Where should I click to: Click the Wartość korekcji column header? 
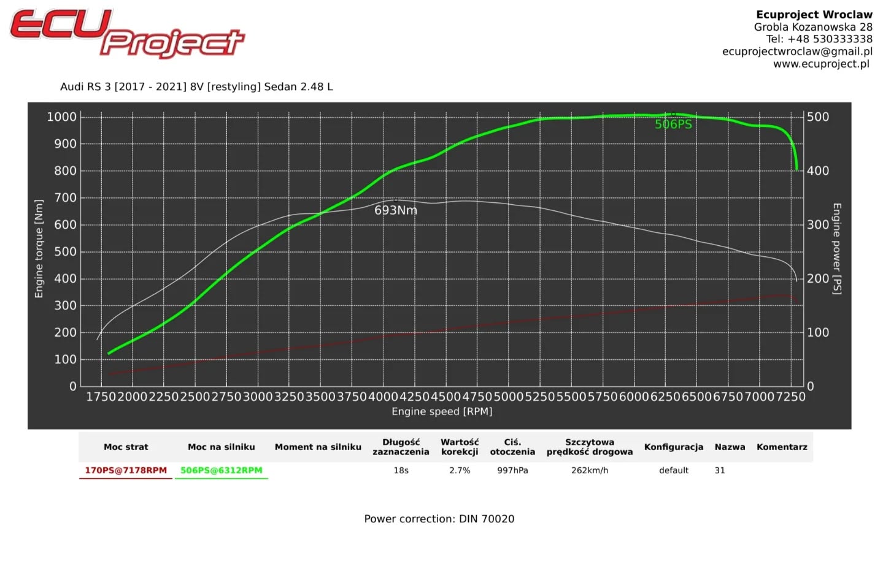coord(460,447)
